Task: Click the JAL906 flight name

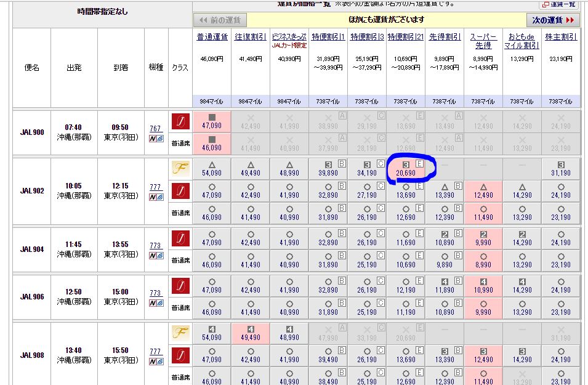Action: coord(32,296)
